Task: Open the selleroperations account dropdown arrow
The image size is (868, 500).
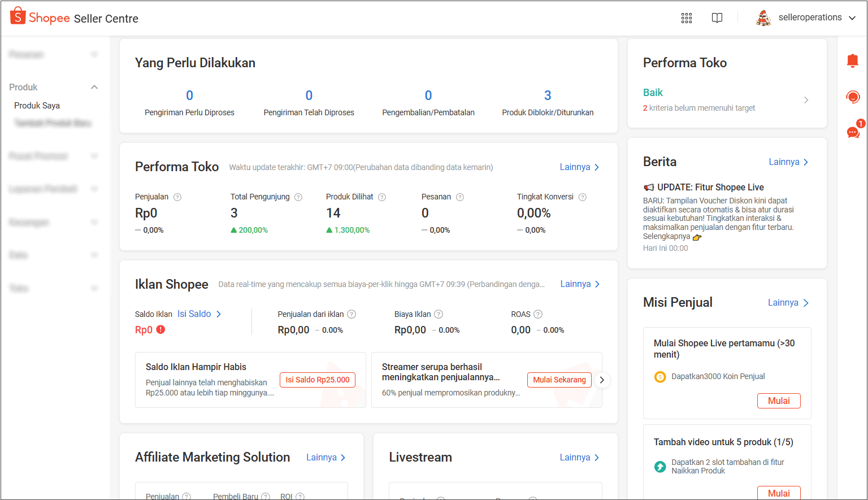Action: 852,18
